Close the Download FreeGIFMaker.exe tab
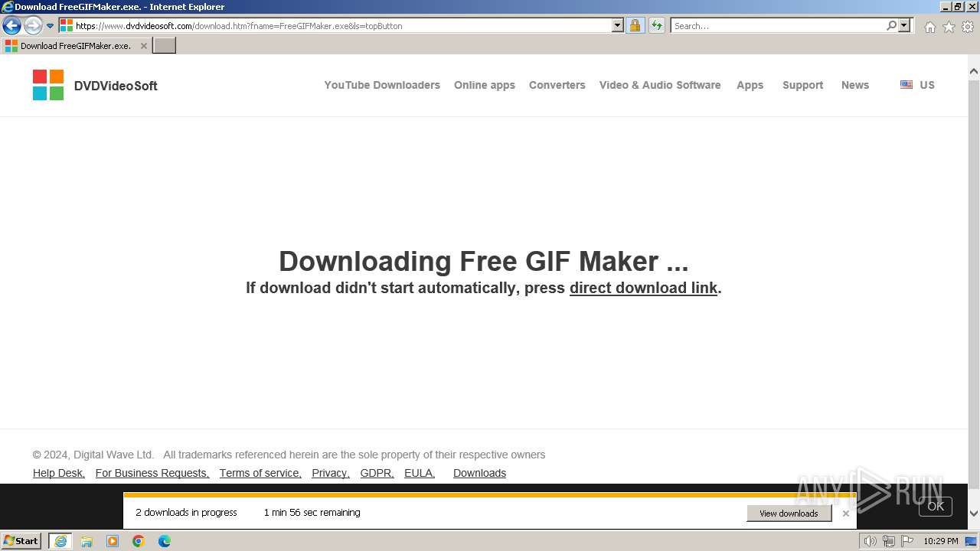 click(143, 46)
